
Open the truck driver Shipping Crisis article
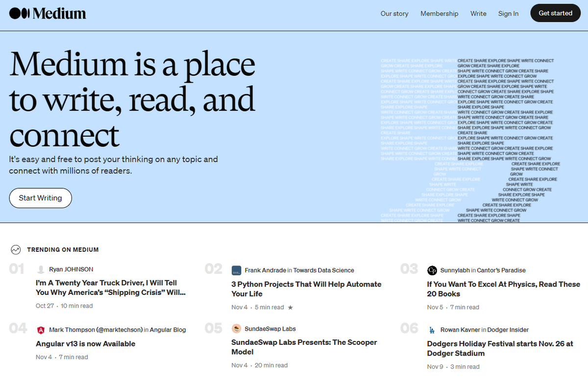coord(111,288)
